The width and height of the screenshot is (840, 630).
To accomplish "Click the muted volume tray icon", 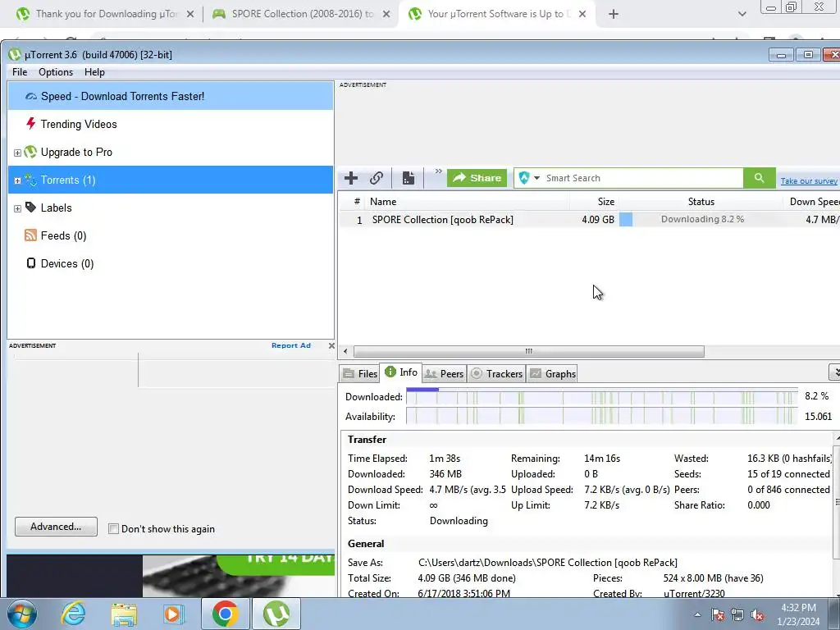I will click(757, 615).
